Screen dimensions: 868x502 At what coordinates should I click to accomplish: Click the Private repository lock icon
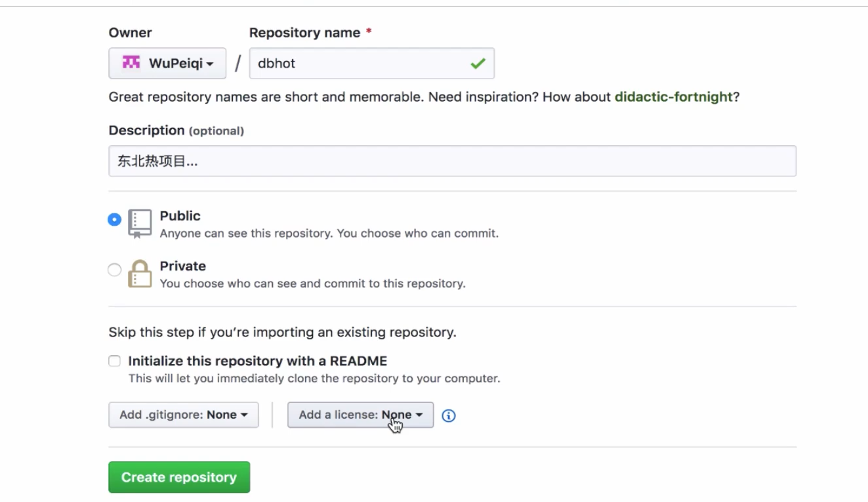140,274
